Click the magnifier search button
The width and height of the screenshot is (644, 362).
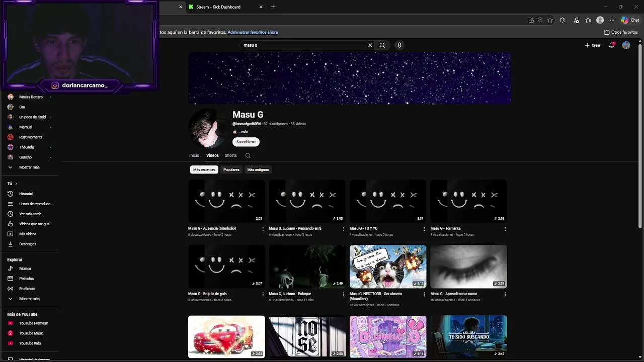(382, 45)
